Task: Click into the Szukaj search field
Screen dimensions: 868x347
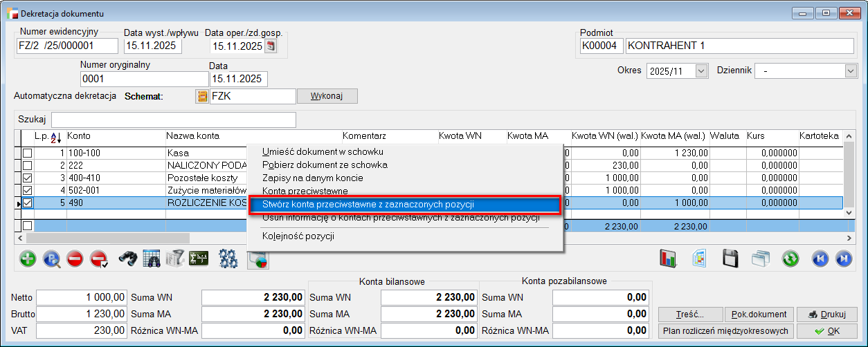Action: click(x=173, y=120)
